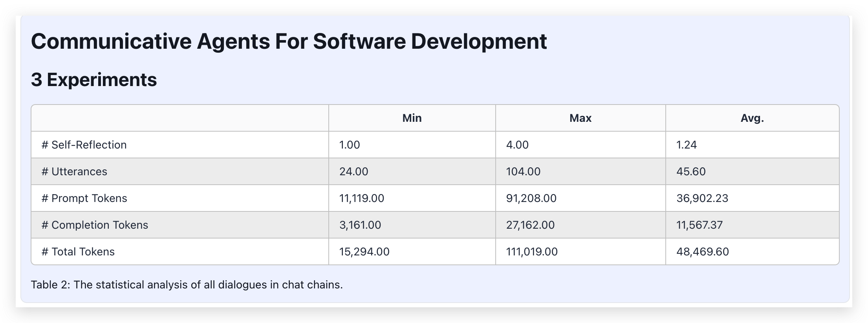Click the '# Total Tokens' row label
The height and width of the screenshot is (323, 868).
click(78, 251)
